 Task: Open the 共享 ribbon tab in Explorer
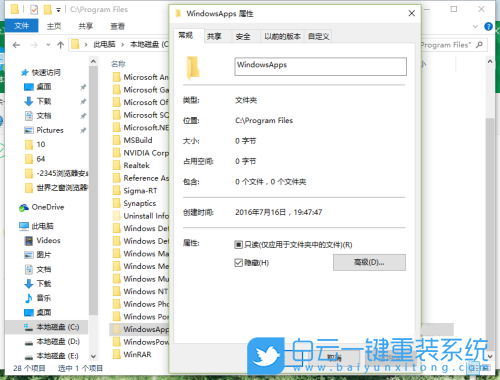86,26
